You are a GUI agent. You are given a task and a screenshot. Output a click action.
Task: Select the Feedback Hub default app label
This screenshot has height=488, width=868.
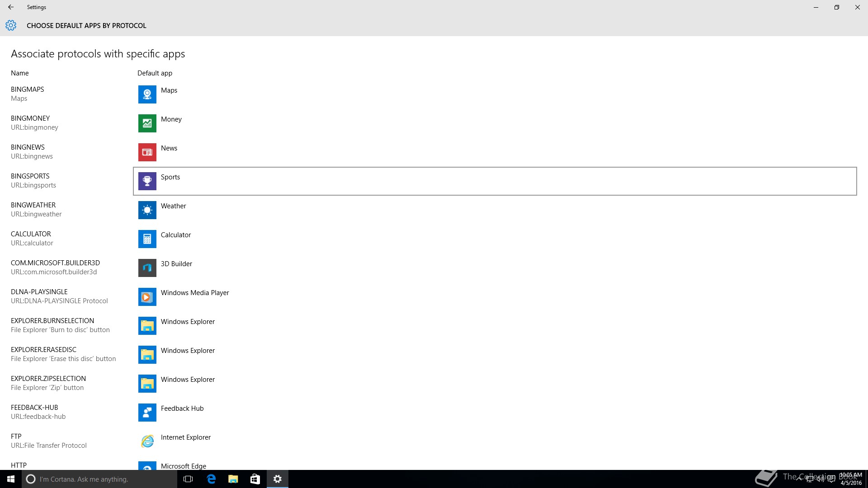coord(182,408)
